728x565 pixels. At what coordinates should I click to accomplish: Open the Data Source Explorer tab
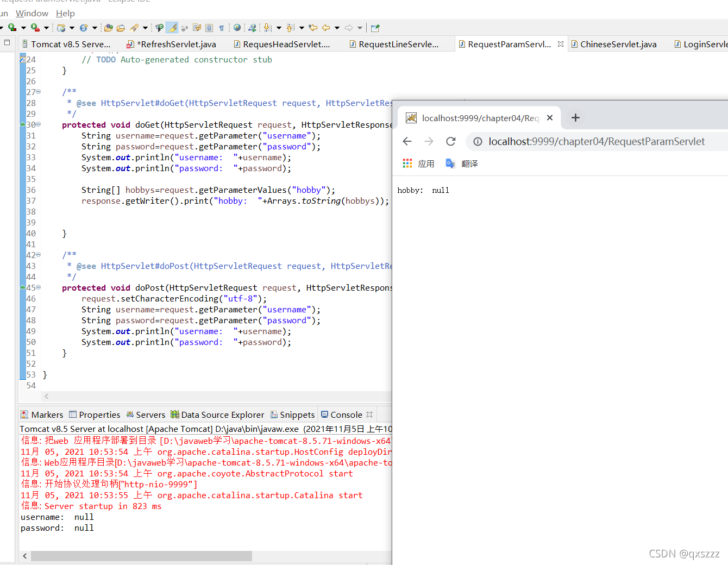pos(217,415)
